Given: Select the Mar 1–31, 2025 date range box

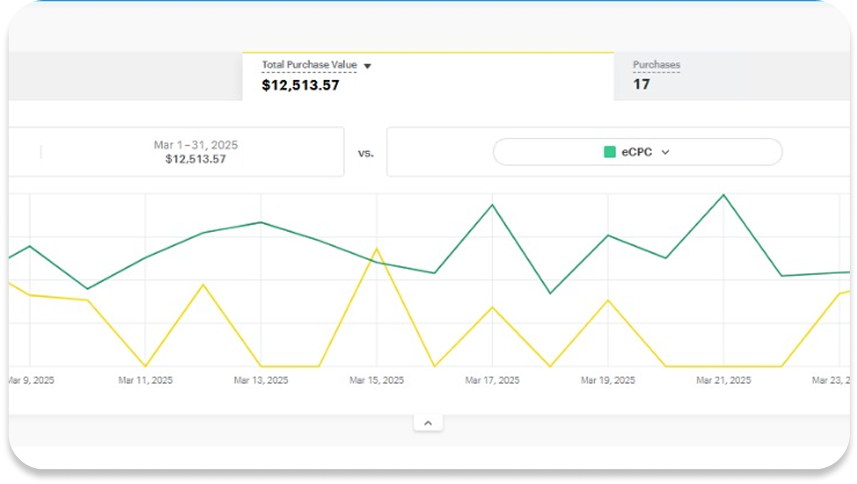Looking at the screenshot, I should (x=195, y=152).
